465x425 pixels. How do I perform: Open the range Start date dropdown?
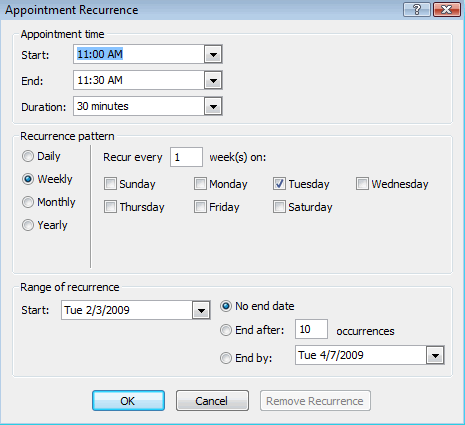click(x=201, y=310)
